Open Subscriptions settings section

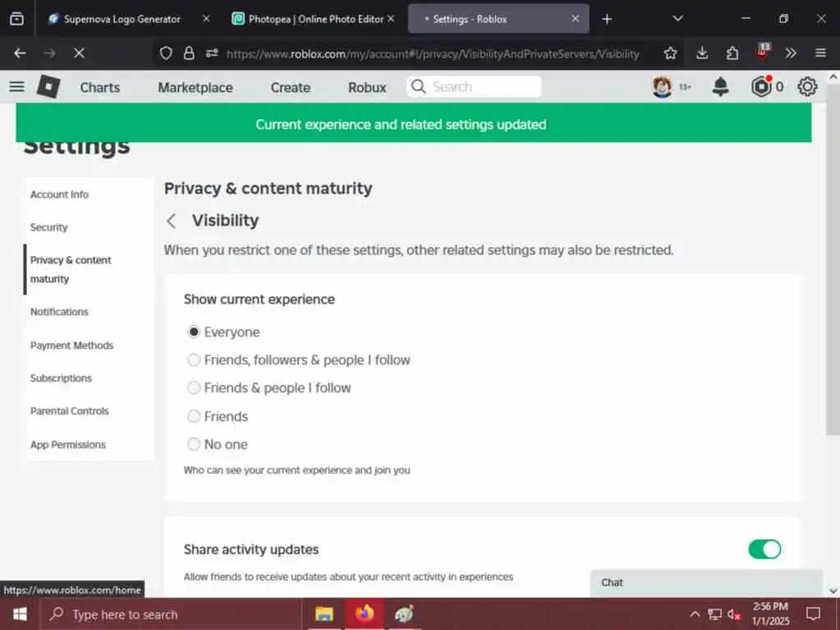(61, 378)
